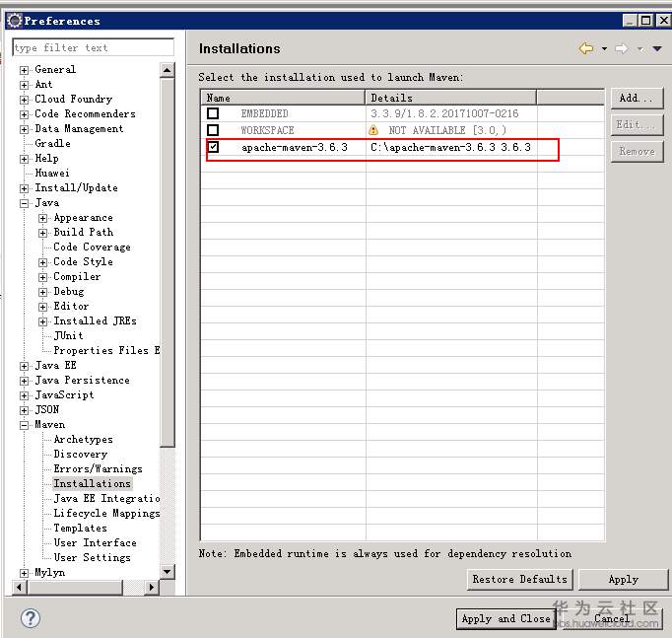Expand the JSON tree node
The height and width of the screenshot is (638, 672).
(x=25, y=410)
